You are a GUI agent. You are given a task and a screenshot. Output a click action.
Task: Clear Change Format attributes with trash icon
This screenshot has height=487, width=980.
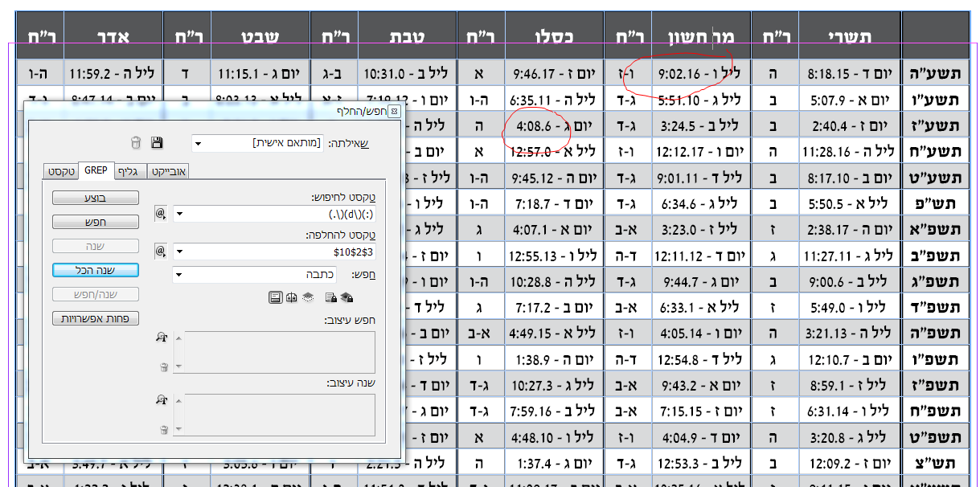(164, 430)
